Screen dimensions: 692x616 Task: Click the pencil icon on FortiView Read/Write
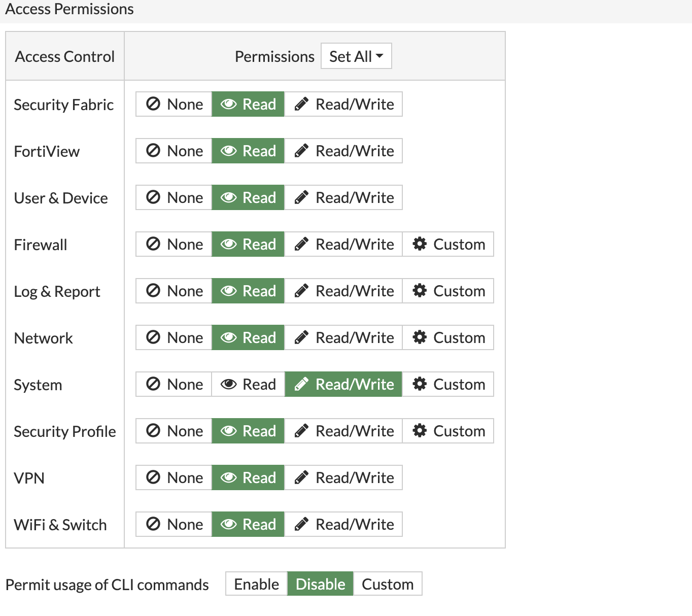(x=301, y=151)
